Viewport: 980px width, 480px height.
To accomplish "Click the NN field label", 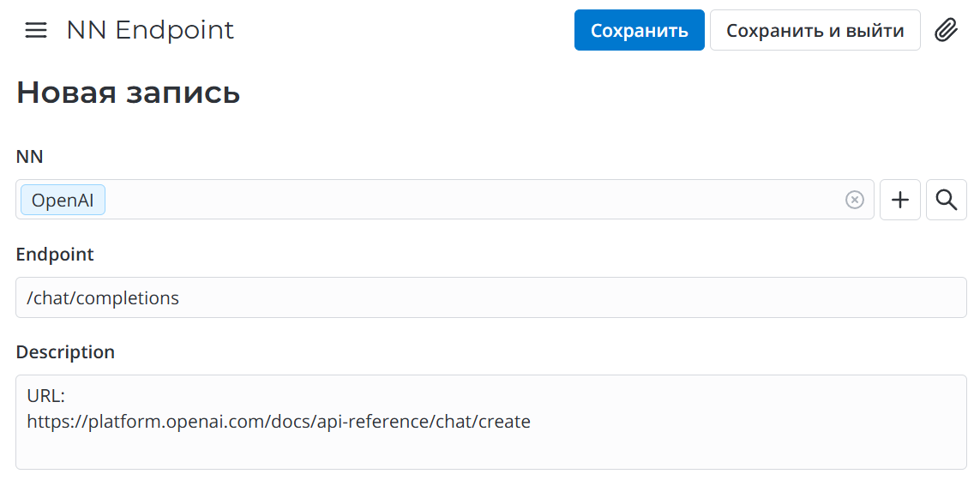I will click(x=29, y=156).
